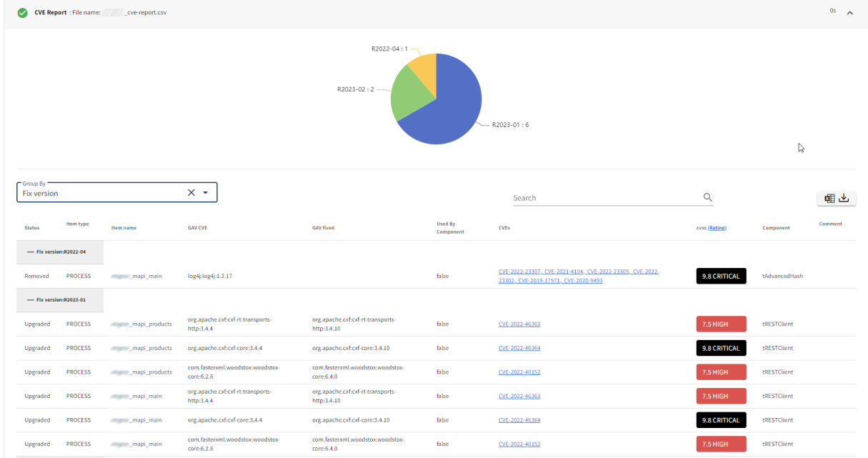Open the Group By dropdown arrow

(206, 193)
